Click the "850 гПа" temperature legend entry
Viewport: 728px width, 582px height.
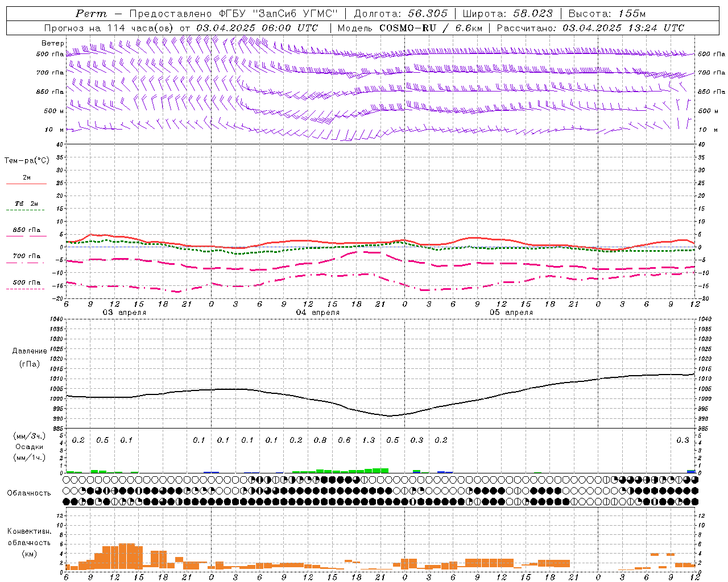point(27,230)
